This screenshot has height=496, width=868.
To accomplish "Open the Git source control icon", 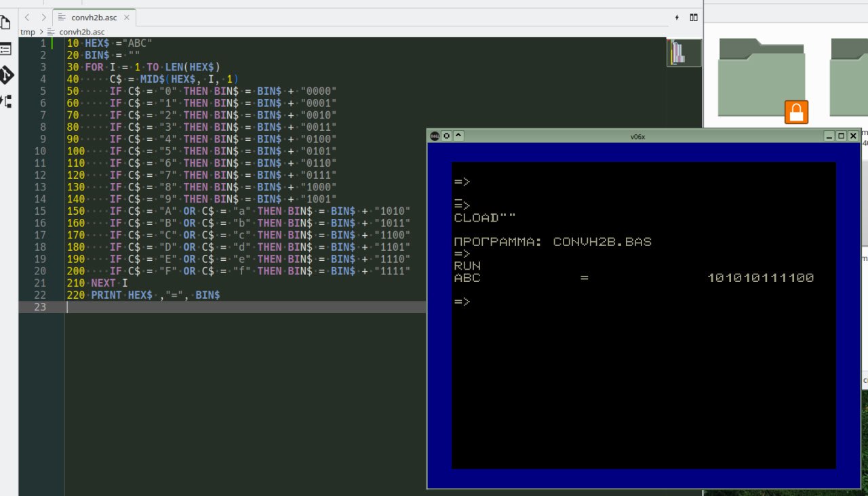I will (6, 75).
